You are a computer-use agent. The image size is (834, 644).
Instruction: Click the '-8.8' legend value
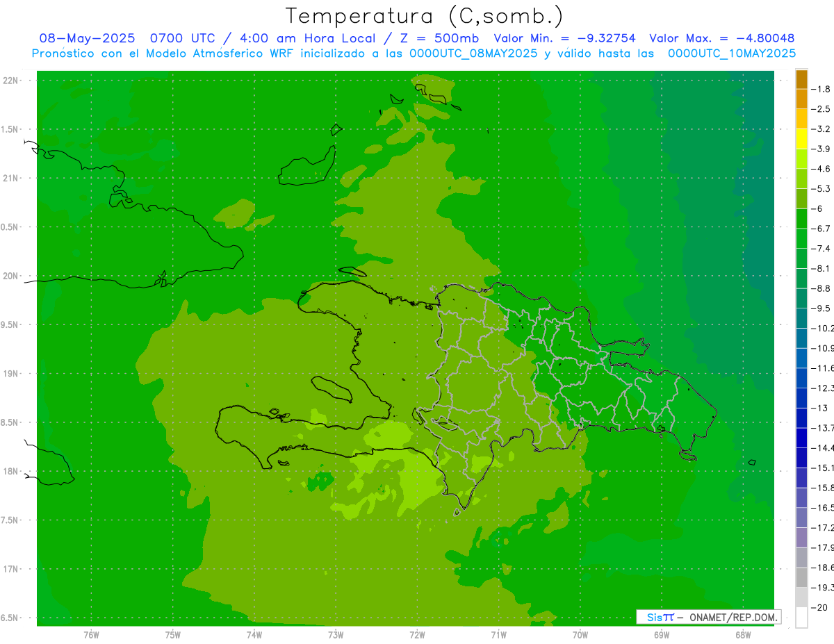[822, 288]
